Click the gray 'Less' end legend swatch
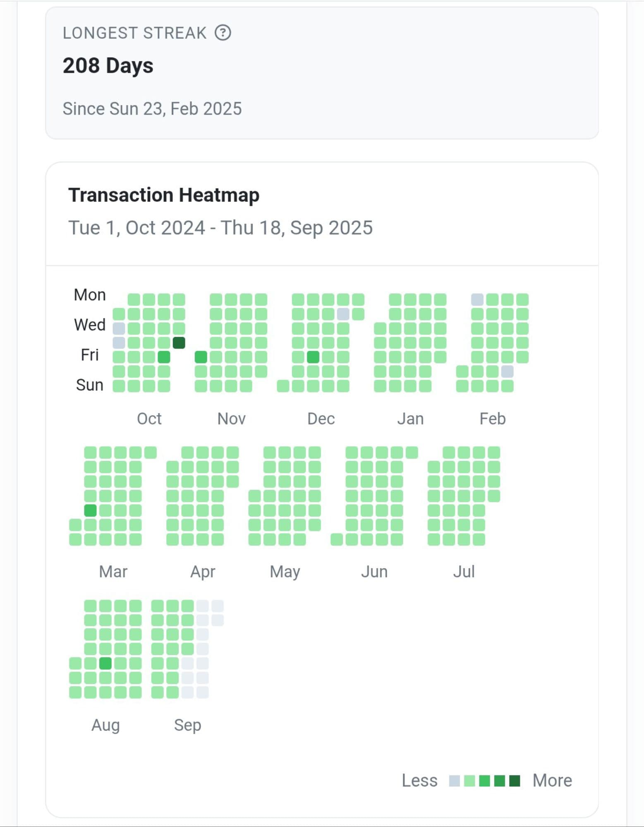The height and width of the screenshot is (827, 644). click(455, 781)
